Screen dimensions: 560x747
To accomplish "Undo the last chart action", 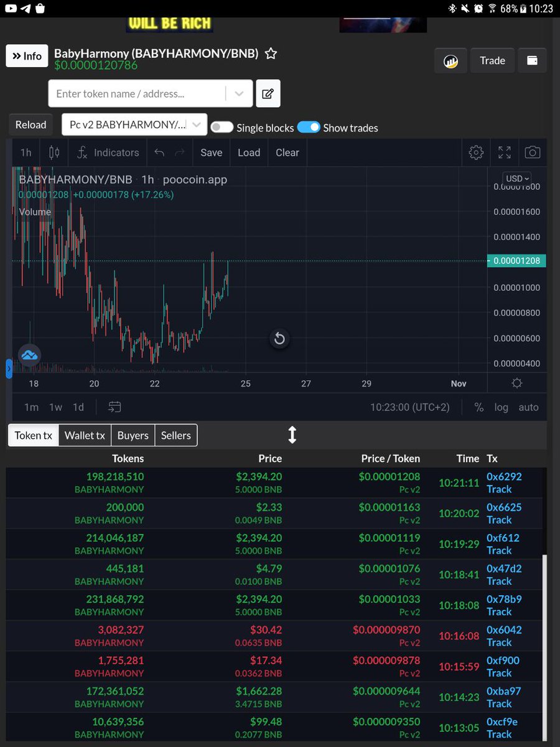I will point(159,153).
